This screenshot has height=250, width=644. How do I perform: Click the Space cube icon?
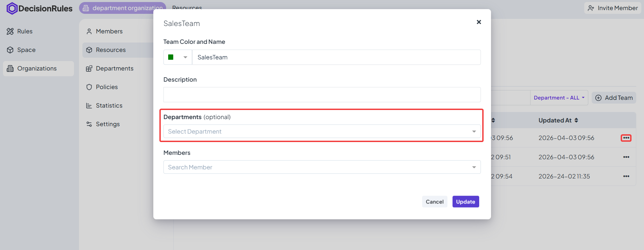[x=10, y=50]
